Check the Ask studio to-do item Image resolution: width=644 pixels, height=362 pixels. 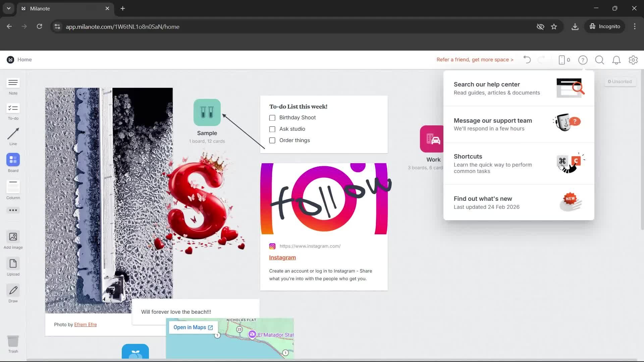click(x=272, y=129)
